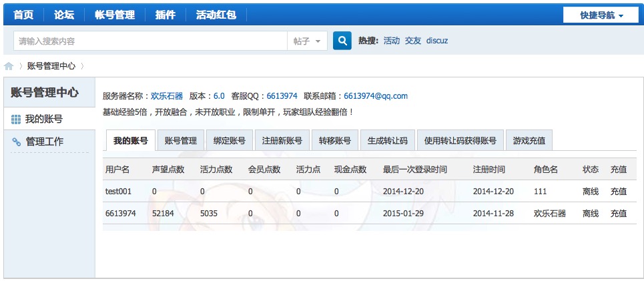
Task: Open 论坛 in the top navigation
Action: [64, 15]
